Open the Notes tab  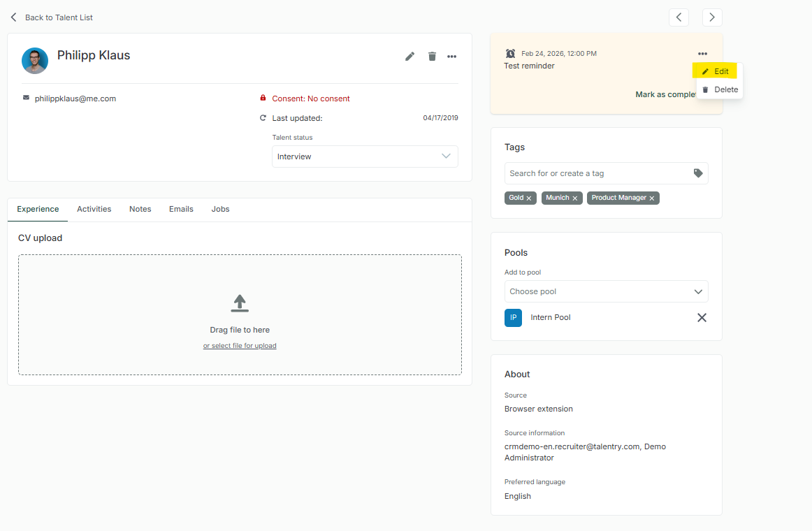click(x=140, y=209)
